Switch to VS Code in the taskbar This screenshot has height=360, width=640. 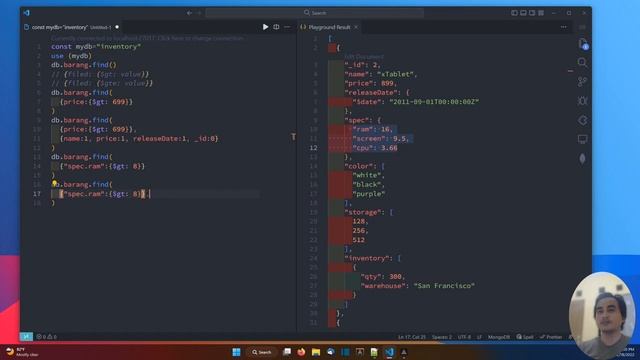[389, 352]
